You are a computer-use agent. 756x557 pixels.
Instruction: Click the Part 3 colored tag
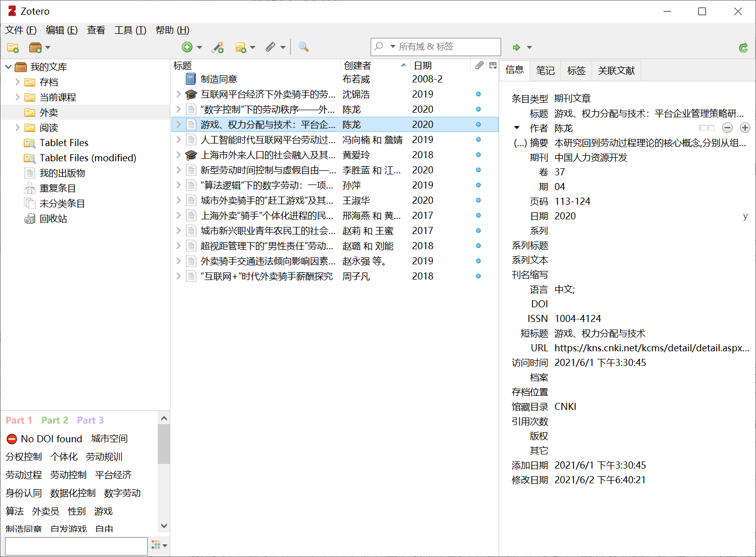pos(90,421)
